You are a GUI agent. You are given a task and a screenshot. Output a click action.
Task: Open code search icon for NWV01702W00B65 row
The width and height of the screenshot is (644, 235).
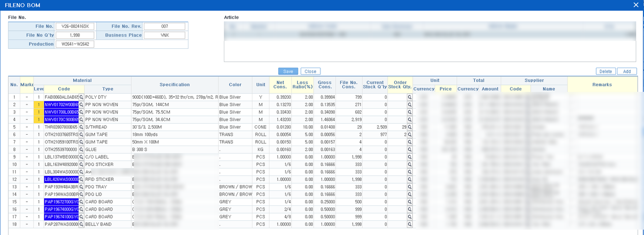81,105
